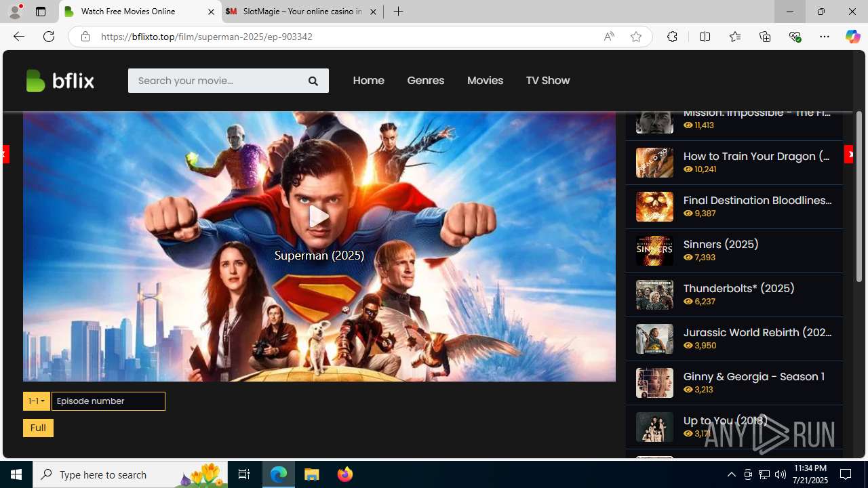Image resolution: width=868 pixels, height=488 pixels.
Task: Open Jurassic World Rebirth title
Action: pos(757,332)
